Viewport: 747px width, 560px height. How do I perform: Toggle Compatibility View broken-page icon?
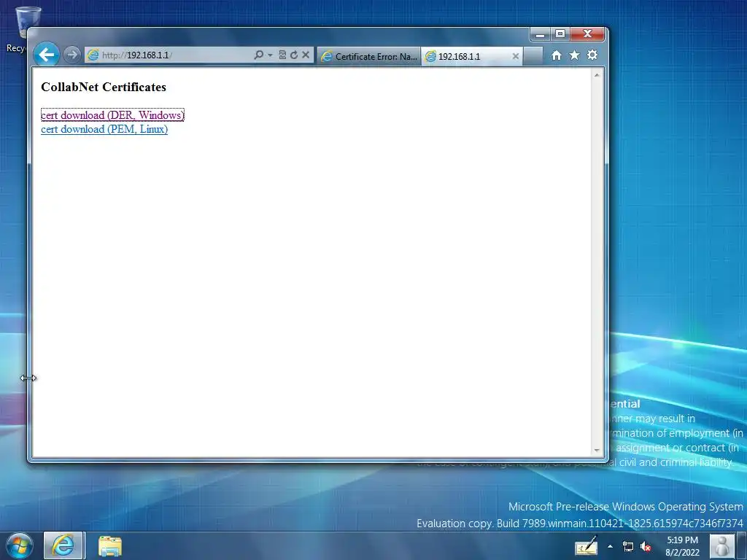(x=282, y=55)
